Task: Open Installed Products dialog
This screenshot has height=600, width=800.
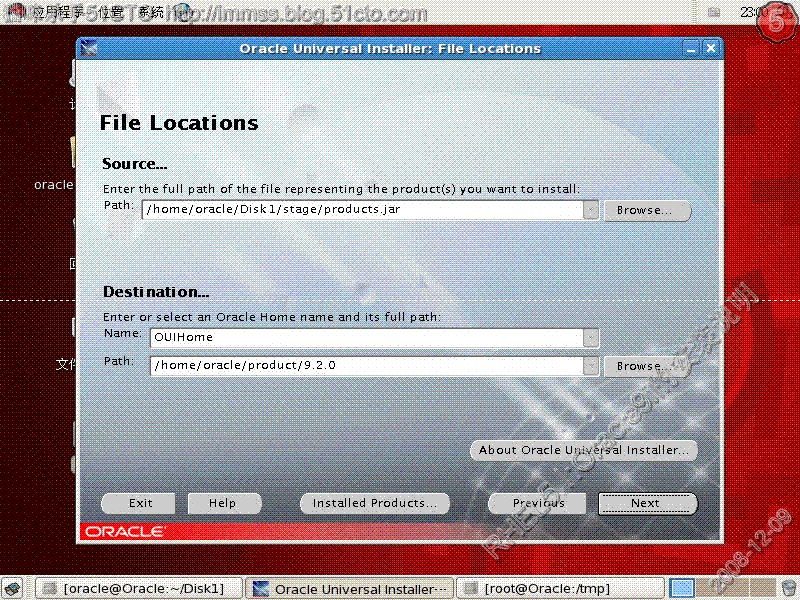Action: coord(375,503)
